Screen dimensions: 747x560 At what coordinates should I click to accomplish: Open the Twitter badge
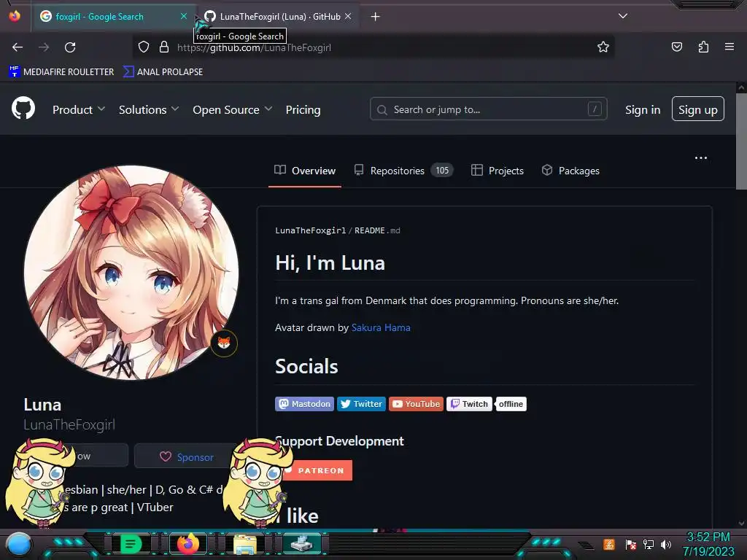(361, 404)
